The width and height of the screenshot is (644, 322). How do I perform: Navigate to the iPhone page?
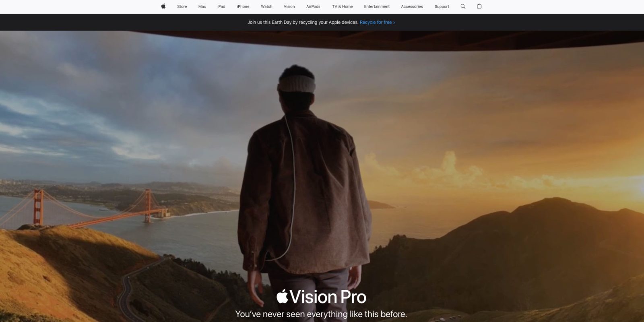coord(243,6)
